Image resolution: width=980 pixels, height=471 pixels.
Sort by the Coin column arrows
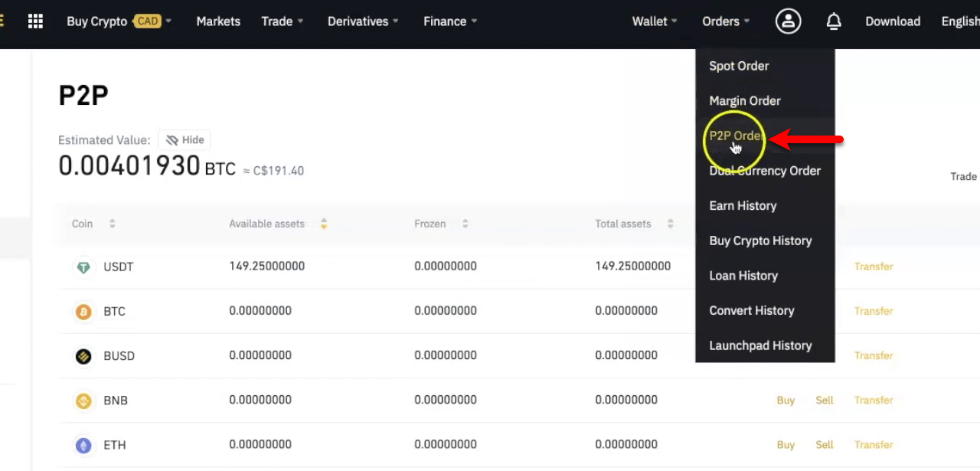pos(112,224)
